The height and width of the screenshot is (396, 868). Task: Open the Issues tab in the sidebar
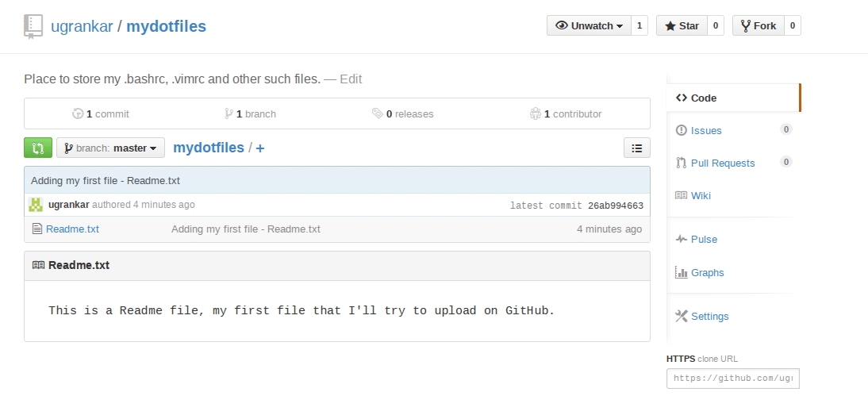[705, 130]
